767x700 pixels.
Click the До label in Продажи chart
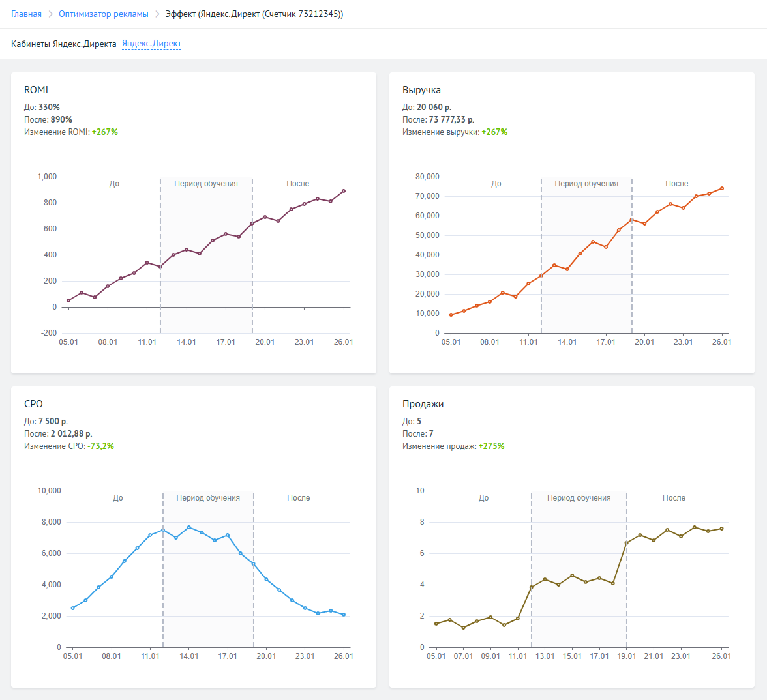tap(483, 498)
